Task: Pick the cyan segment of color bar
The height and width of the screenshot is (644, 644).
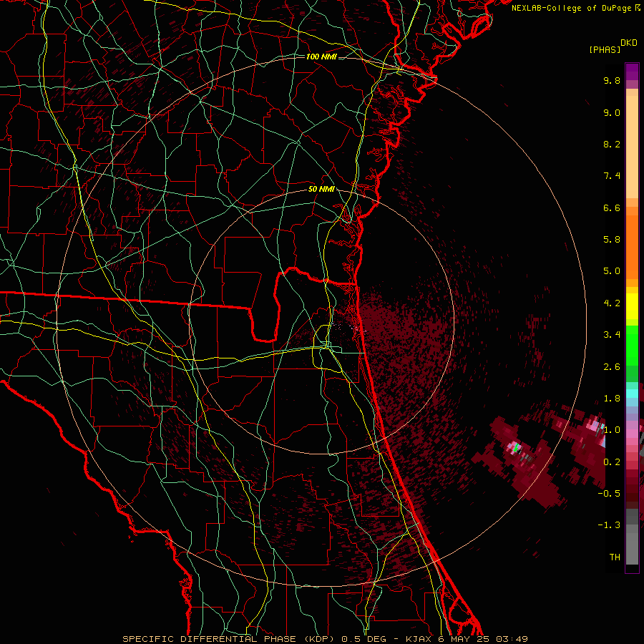Action: pos(632,394)
